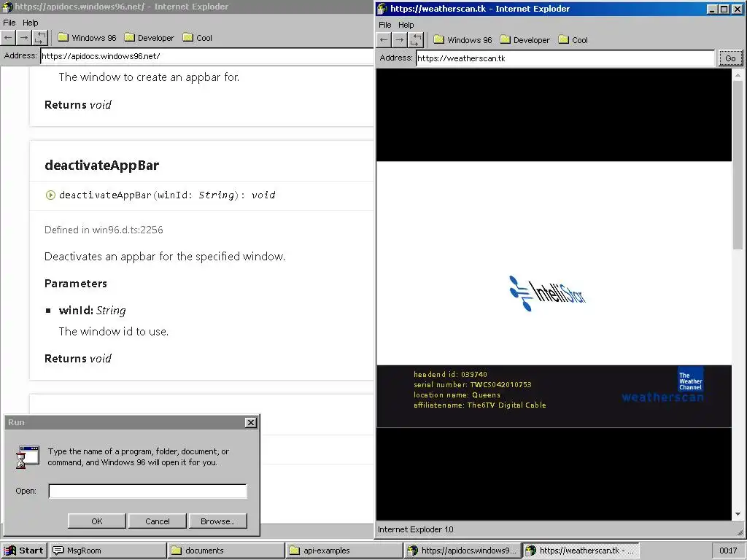Screen dimensions: 747x560
Task: Switch to the documents taskbar item
Action: 226,551
